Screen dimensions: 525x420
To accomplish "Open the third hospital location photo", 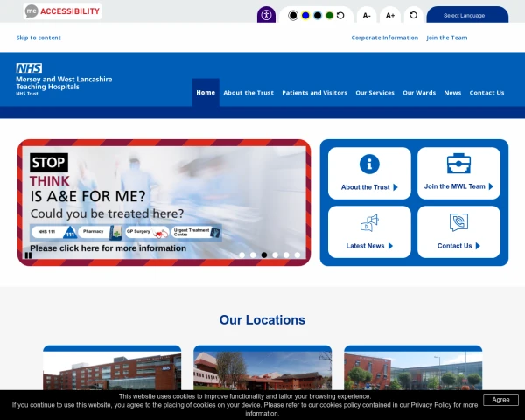I will [x=413, y=370].
